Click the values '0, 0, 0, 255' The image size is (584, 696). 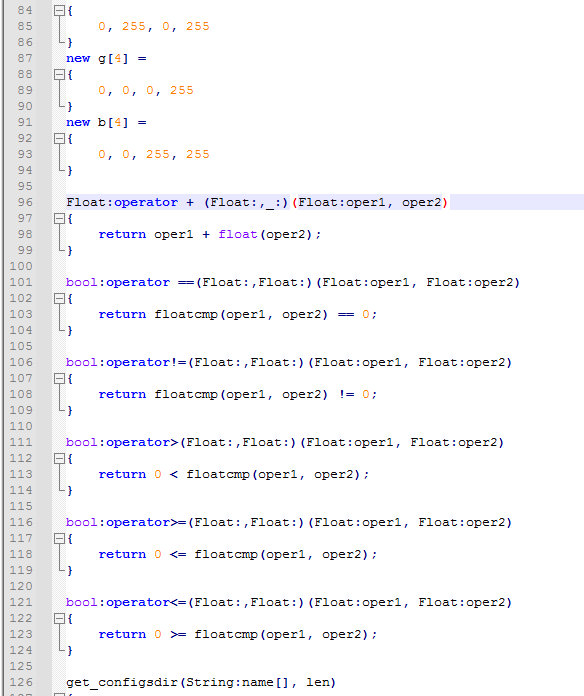[146, 91]
